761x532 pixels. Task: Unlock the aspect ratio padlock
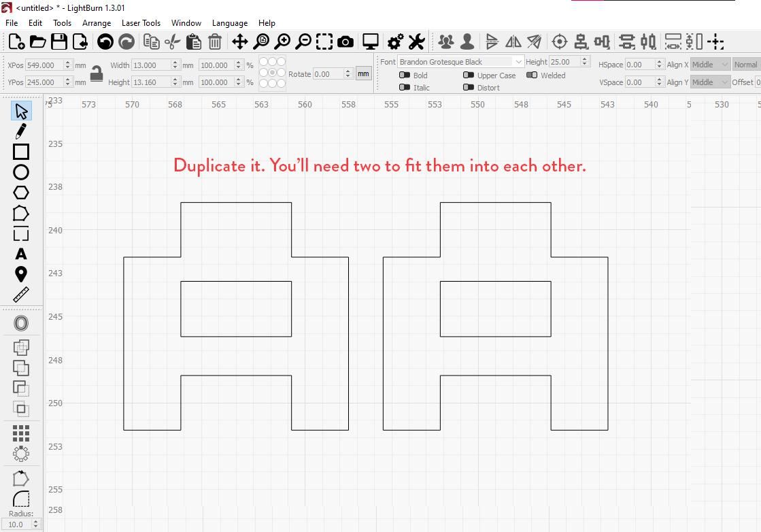point(96,73)
